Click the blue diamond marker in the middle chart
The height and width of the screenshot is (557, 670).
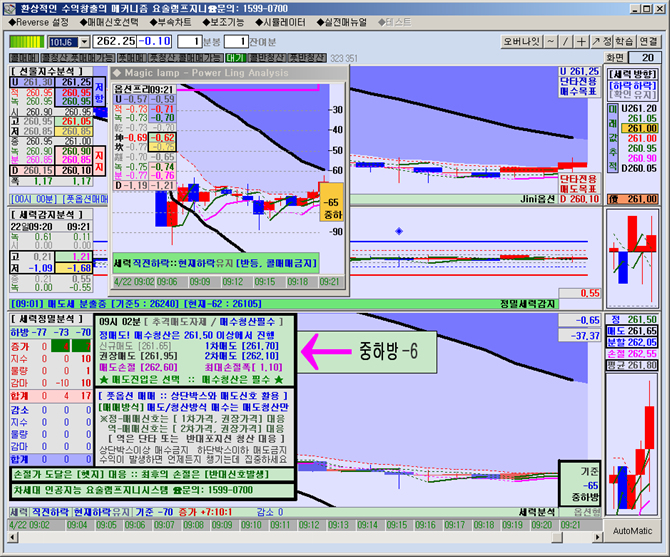click(399, 231)
